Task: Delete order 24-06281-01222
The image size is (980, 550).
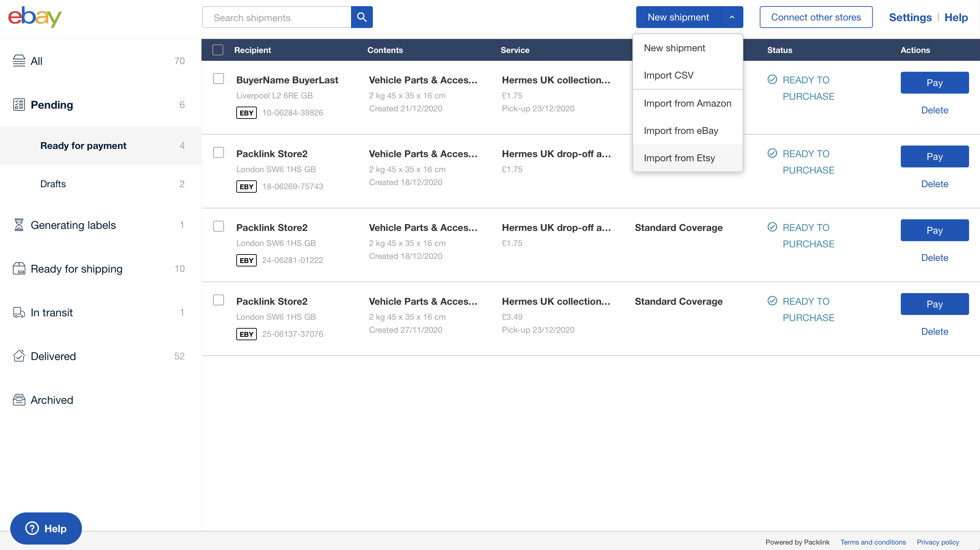Action: (x=935, y=258)
